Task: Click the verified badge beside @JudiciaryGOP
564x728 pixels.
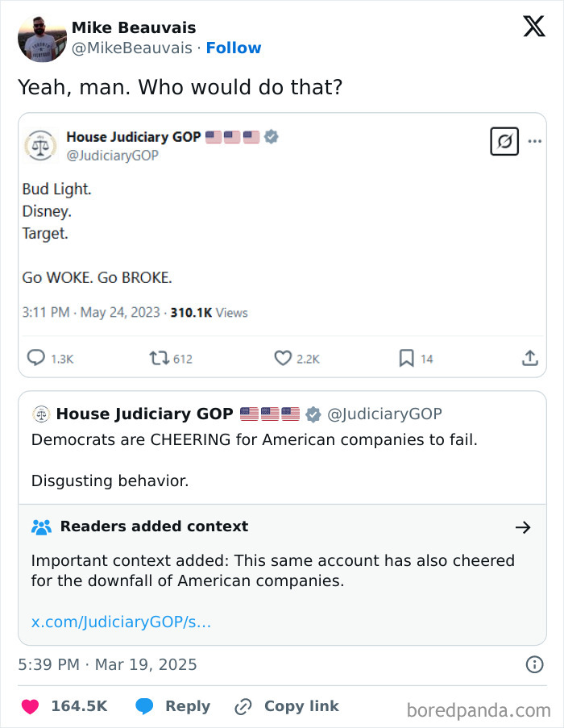Action: point(313,414)
